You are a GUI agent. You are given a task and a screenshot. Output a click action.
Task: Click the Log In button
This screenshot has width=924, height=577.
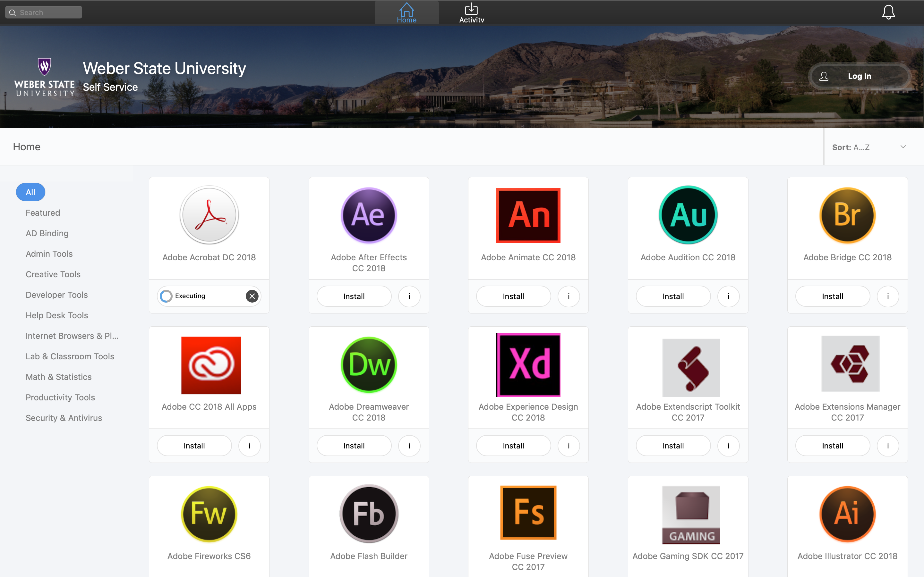[859, 76]
